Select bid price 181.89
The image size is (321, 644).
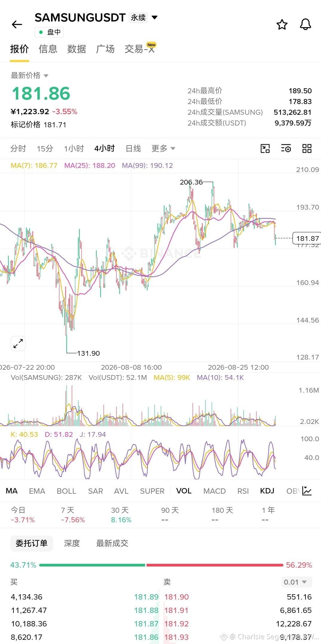tap(146, 597)
